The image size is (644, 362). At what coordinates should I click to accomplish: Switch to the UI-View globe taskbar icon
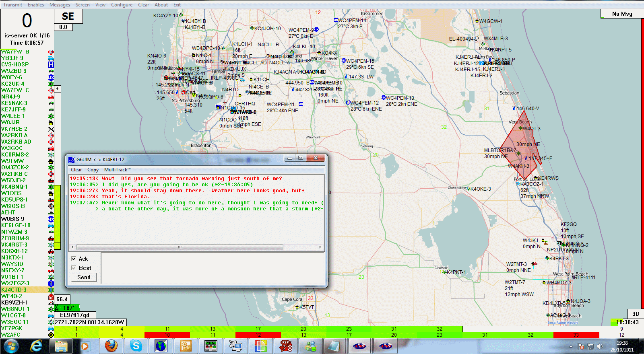(x=161, y=346)
